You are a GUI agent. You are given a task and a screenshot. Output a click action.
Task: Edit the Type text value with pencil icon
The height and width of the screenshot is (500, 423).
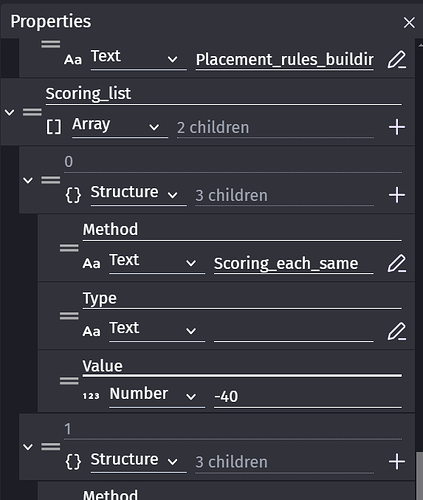397,331
